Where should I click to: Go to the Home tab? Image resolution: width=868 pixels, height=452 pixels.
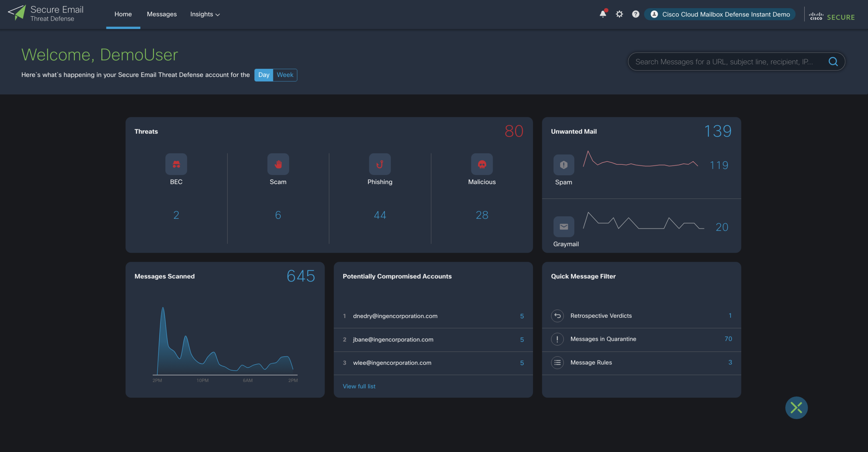pyautogui.click(x=123, y=14)
